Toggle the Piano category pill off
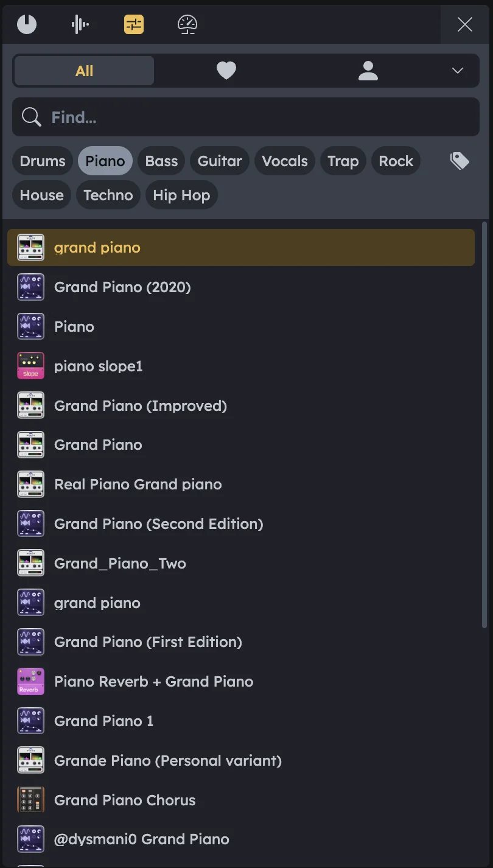 [105, 161]
